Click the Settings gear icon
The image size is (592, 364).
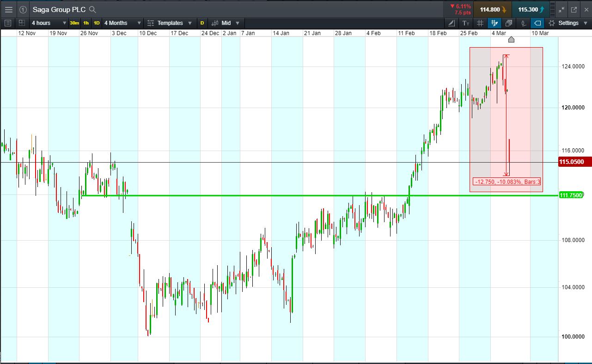tap(552, 23)
